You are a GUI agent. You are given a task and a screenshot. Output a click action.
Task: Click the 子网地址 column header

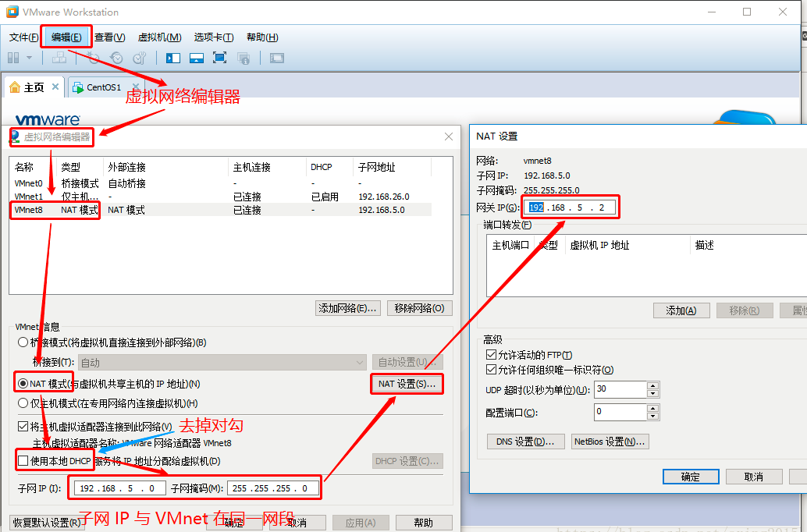click(x=392, y=167)
